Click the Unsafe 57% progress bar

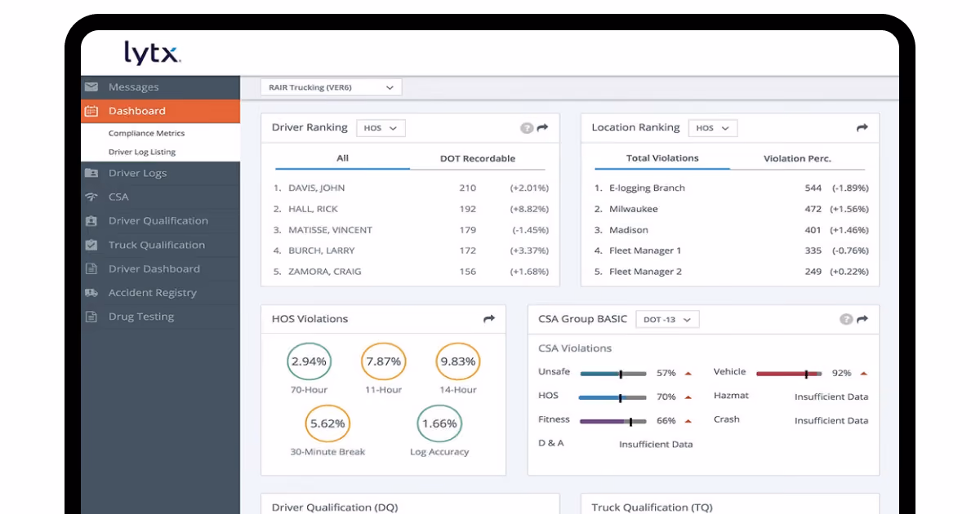click(613, 374)
